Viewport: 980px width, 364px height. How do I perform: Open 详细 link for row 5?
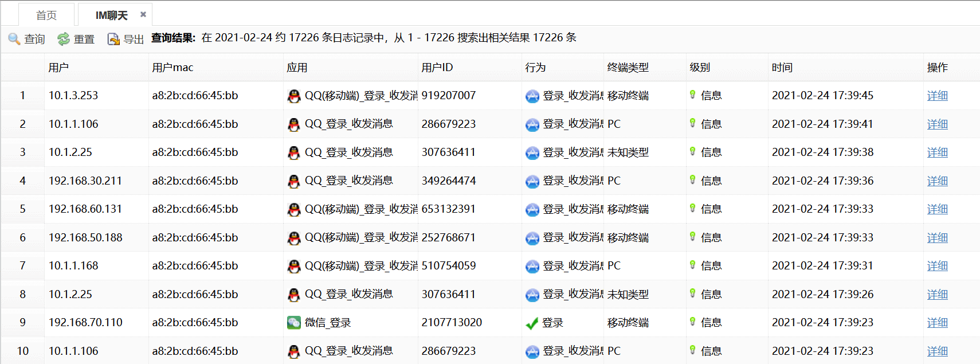937,209
